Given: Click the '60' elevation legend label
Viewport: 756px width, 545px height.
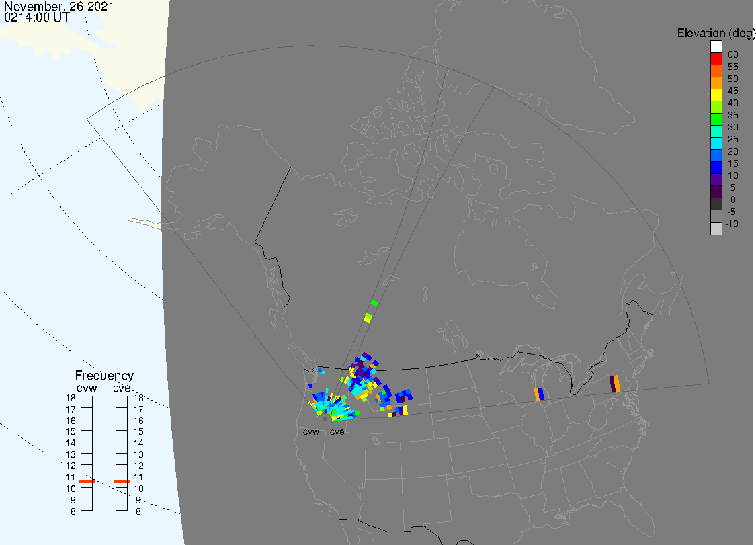Looking at the screenshot, I should coord(733,54).
